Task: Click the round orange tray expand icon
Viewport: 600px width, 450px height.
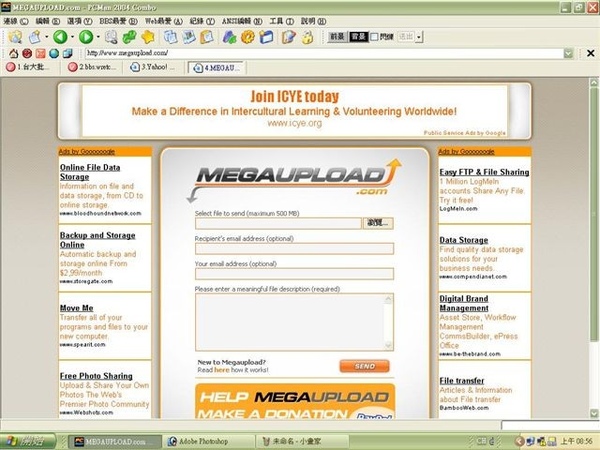Action: point(520,442)
